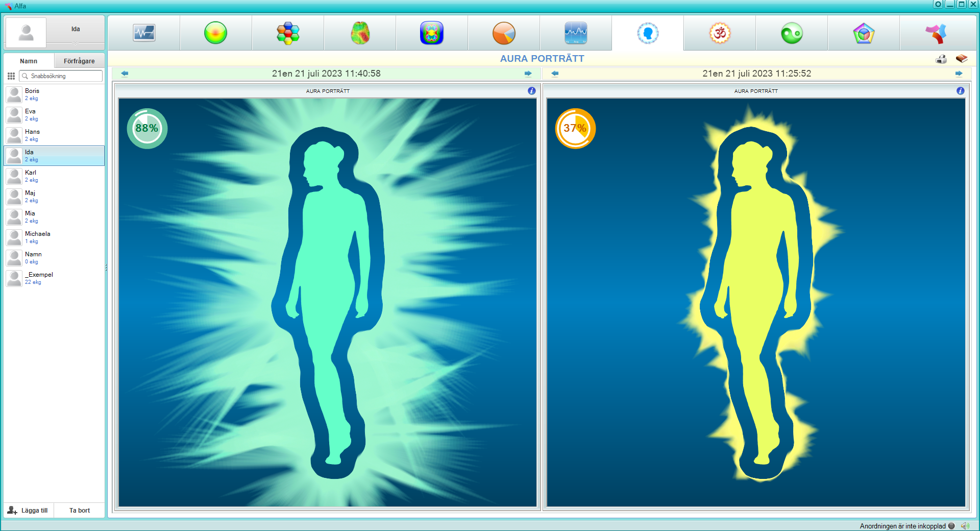Click the printer icon
980x531 pixels.
tap(941, 59)
